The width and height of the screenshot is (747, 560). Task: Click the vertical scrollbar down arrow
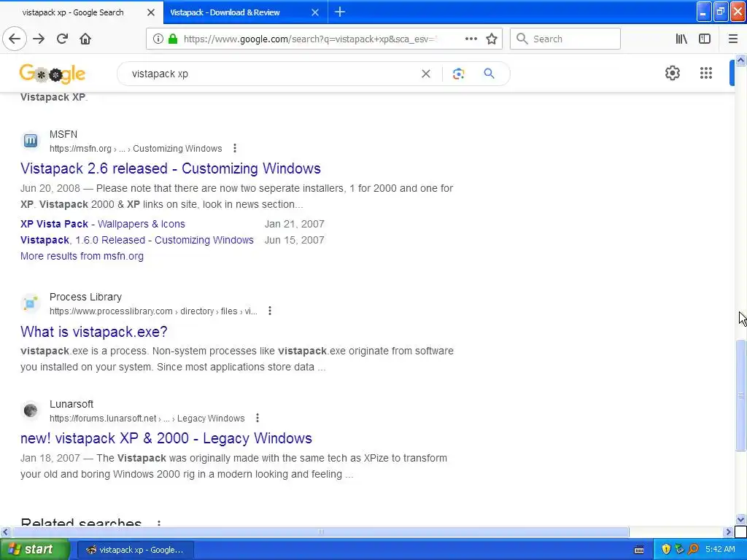pos(741,519)
